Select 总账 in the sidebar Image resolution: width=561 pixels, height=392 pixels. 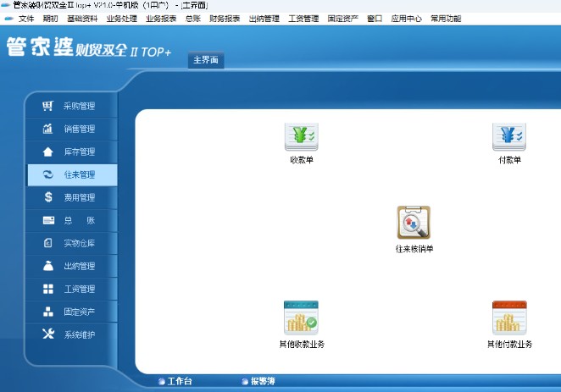click(x=72, y=220)
